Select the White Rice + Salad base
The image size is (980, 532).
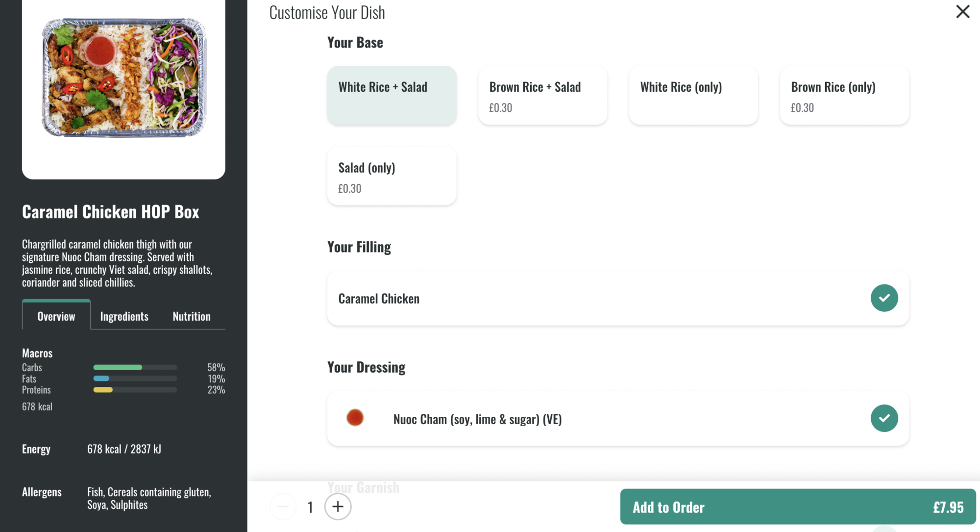[x=392, y=96]
